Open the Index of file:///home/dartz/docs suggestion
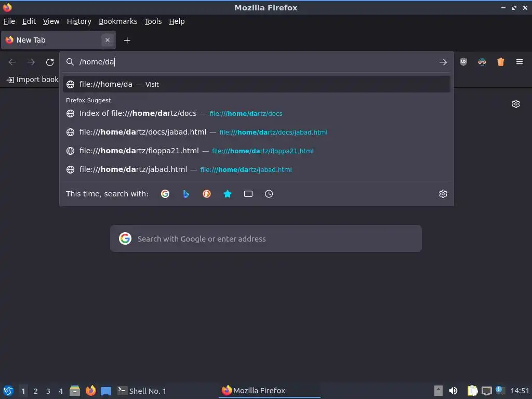Image resolution: width=532 pixels, height=399 pixels. [x=257, y=113]
